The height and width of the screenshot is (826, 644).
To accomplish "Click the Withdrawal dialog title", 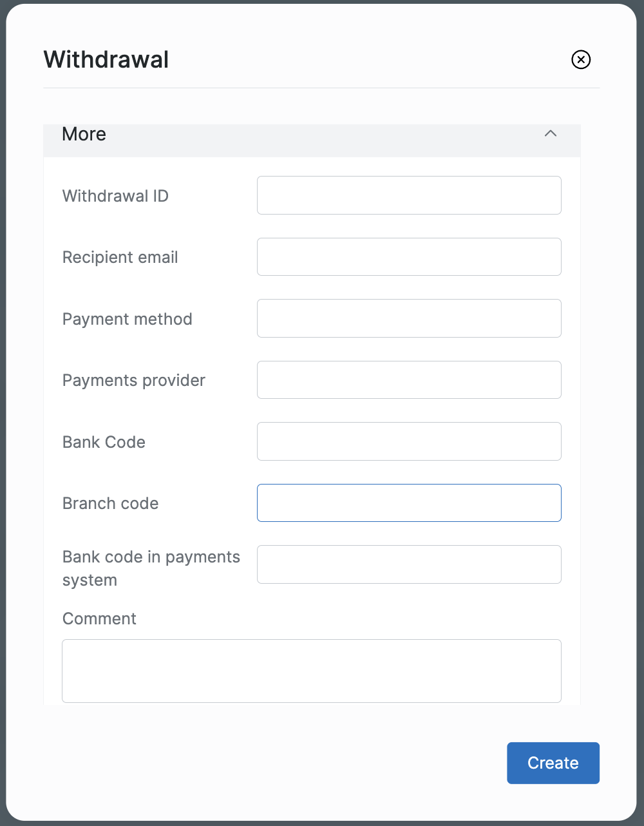I will click(106, 60).
